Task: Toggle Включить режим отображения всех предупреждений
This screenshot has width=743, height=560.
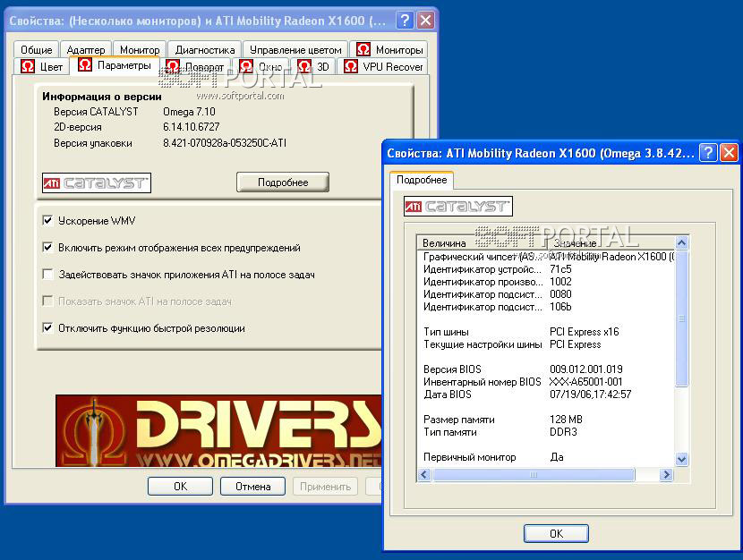Action: pyautogui.click(x=47, y=248)
